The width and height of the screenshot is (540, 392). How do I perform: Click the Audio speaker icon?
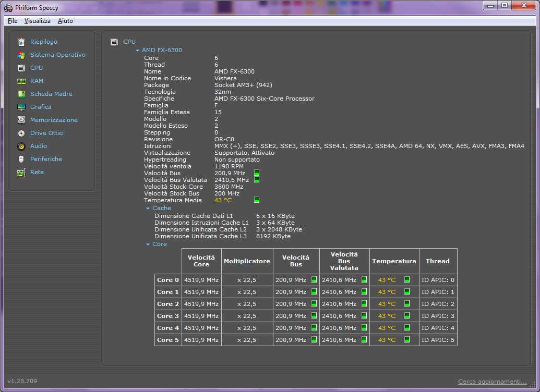coord(21,146)
